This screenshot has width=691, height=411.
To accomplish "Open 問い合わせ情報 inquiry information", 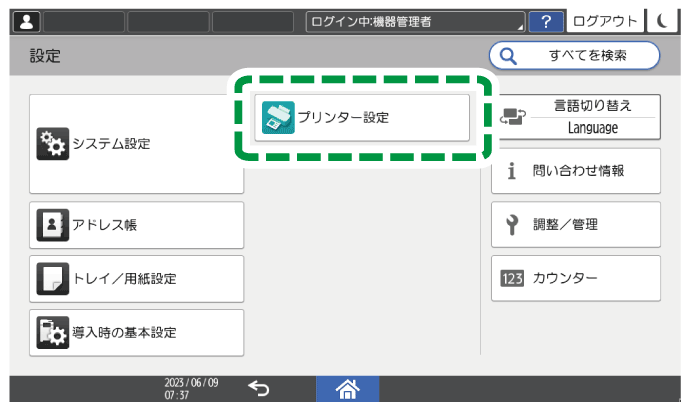I will pos(576,171).
